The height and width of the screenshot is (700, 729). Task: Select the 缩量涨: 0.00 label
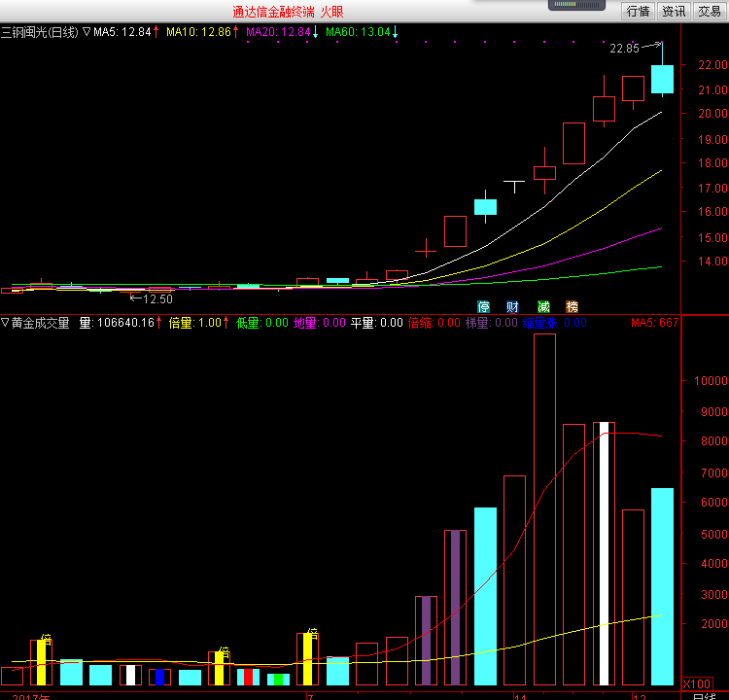coord(555,323)
